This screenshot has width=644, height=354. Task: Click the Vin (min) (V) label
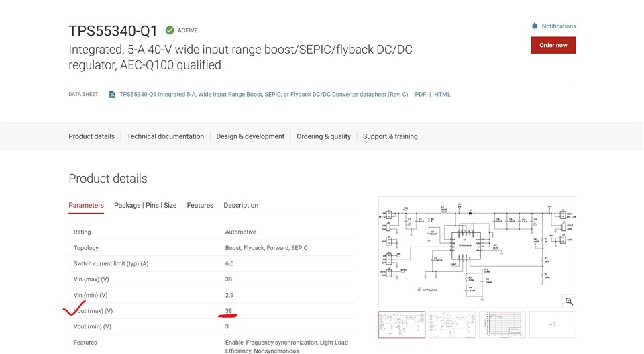[x=91, y=295]
